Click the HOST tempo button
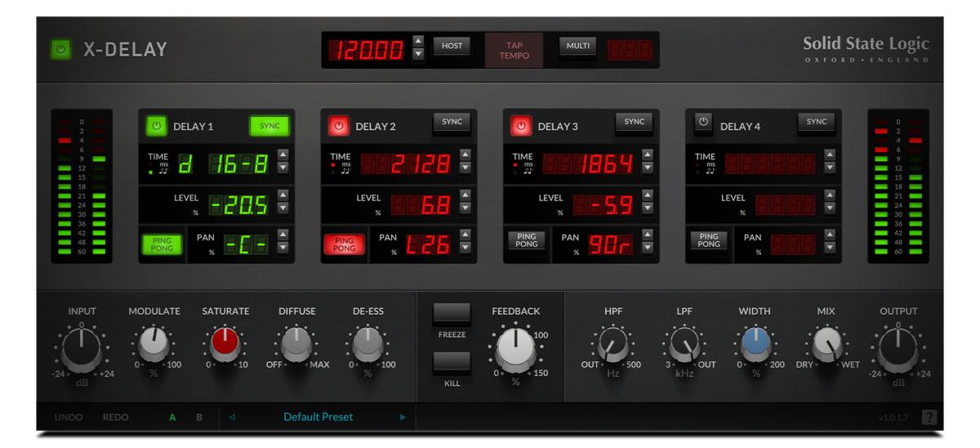Viewport: 980px width, 448px height. (452, 47)
